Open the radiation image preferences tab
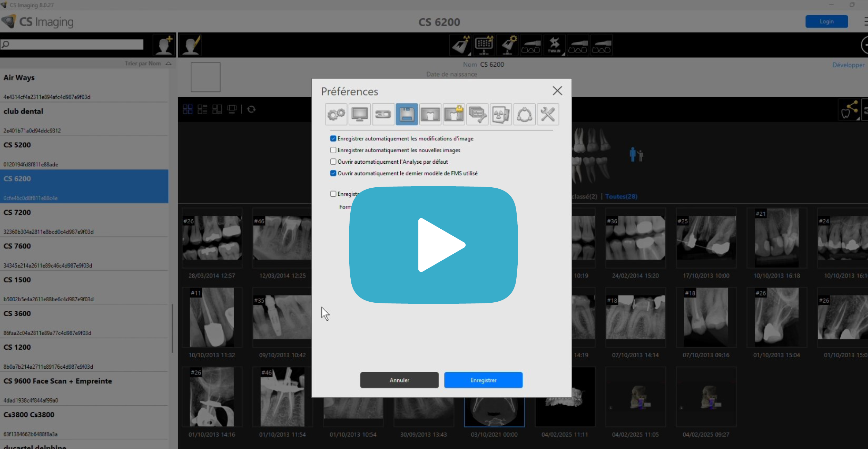This screenshot has width=868, height=449. tap(501, 114)
